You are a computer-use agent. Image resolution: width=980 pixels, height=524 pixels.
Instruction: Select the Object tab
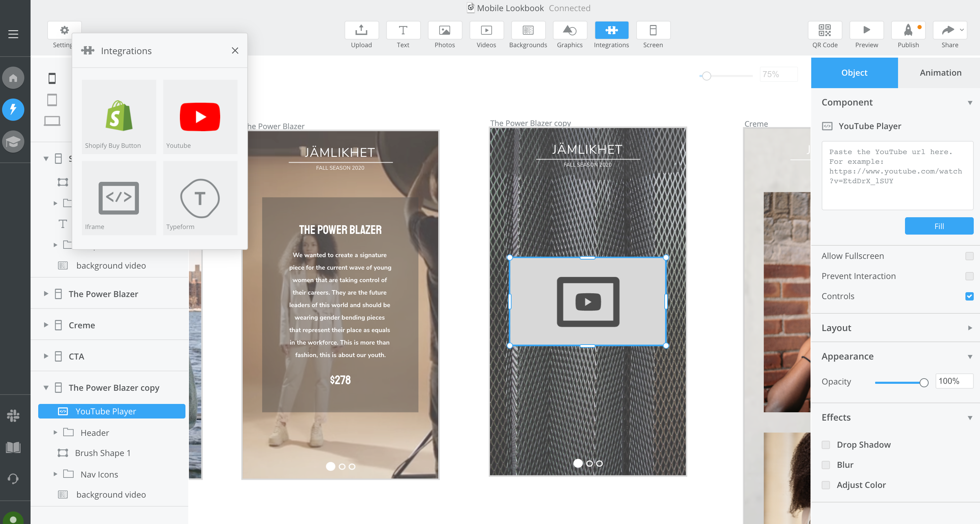pos(854,73)
